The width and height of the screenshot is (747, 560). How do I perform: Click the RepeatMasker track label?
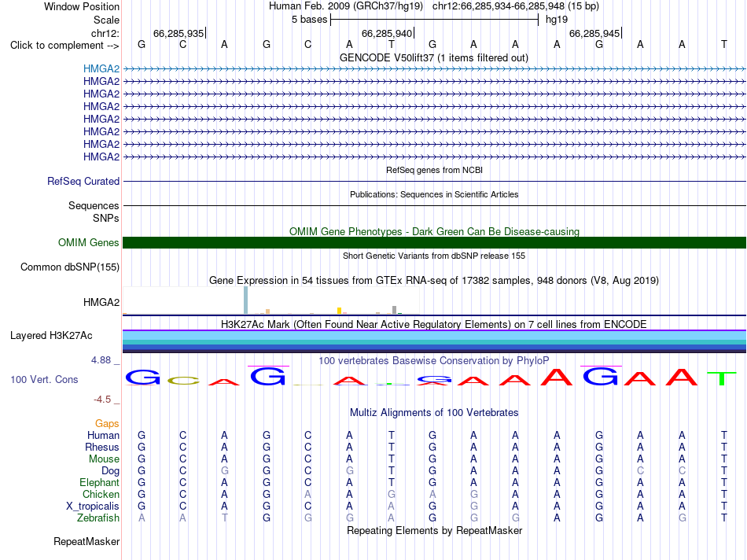[x=86, y=541]
